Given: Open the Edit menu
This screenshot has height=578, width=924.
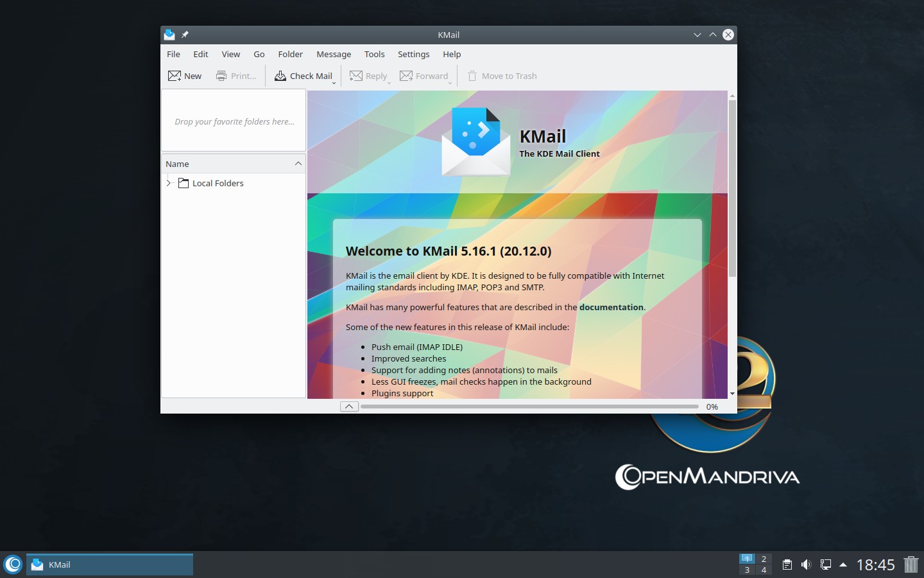Looking at the screenshot, I should (x=201, y=54).
